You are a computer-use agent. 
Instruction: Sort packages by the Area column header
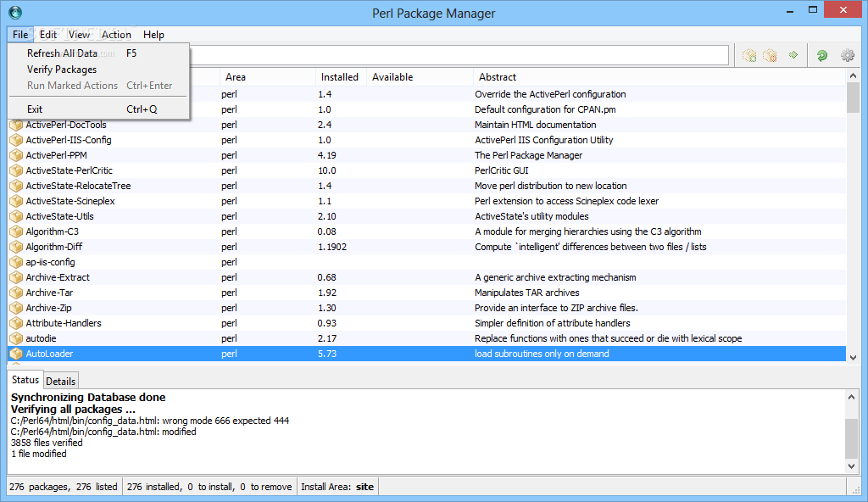(x=267, y=77)
